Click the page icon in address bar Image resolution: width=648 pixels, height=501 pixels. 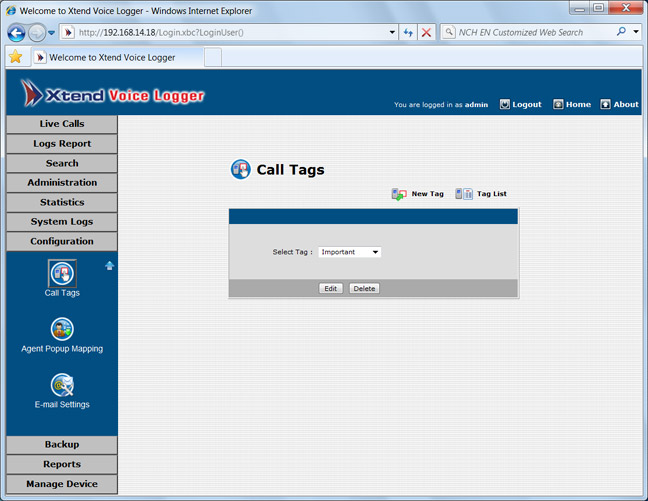(68, 32)
